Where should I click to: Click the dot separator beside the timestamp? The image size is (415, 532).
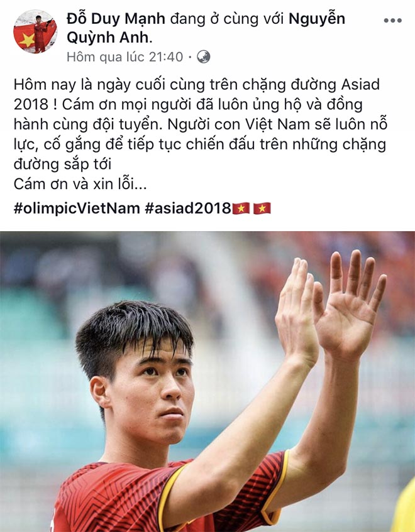click(x=190, y=57)
